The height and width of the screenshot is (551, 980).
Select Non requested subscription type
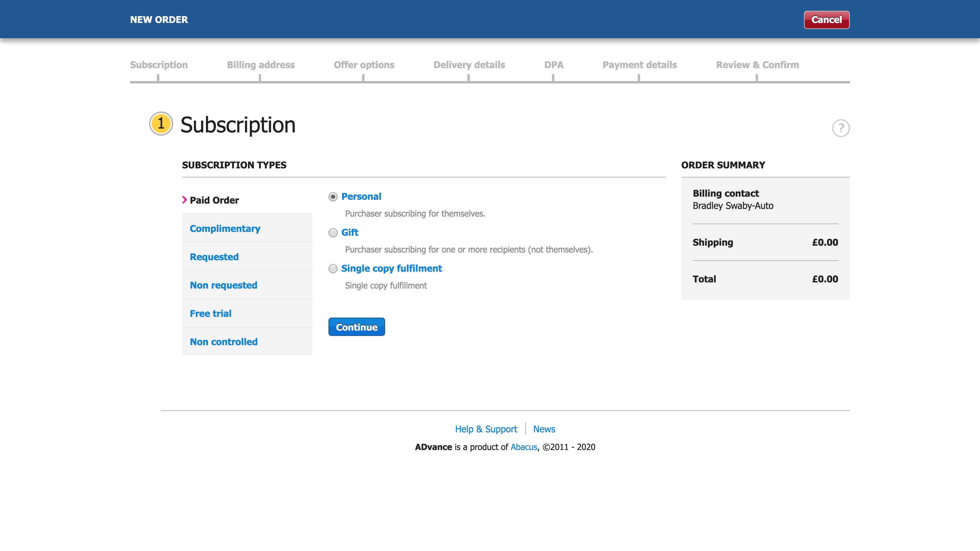pyautogui.click(x=223, y=285)
